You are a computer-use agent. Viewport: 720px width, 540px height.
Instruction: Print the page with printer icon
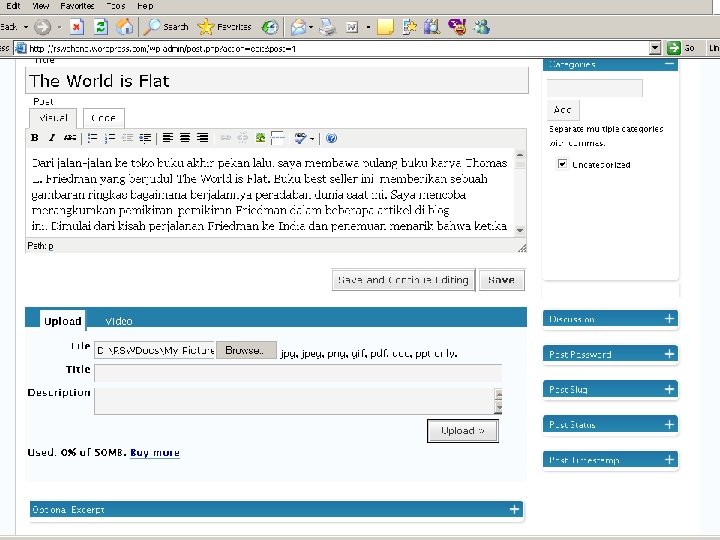click(327, 27)
